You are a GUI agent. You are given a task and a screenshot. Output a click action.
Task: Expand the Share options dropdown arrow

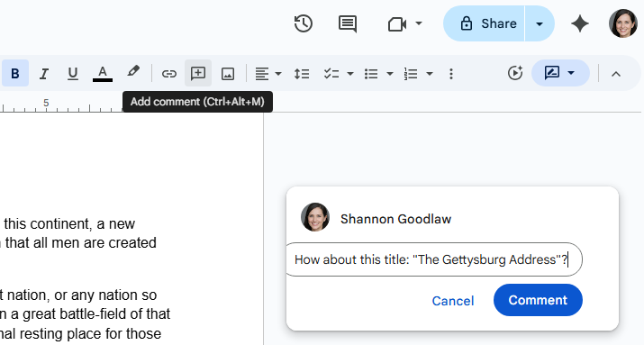(540, 23)
